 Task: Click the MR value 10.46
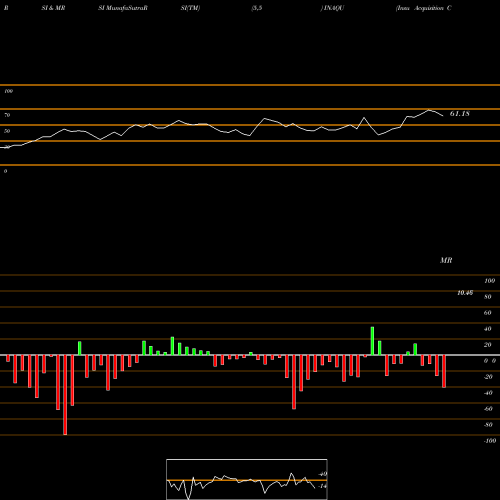(465, 293)
